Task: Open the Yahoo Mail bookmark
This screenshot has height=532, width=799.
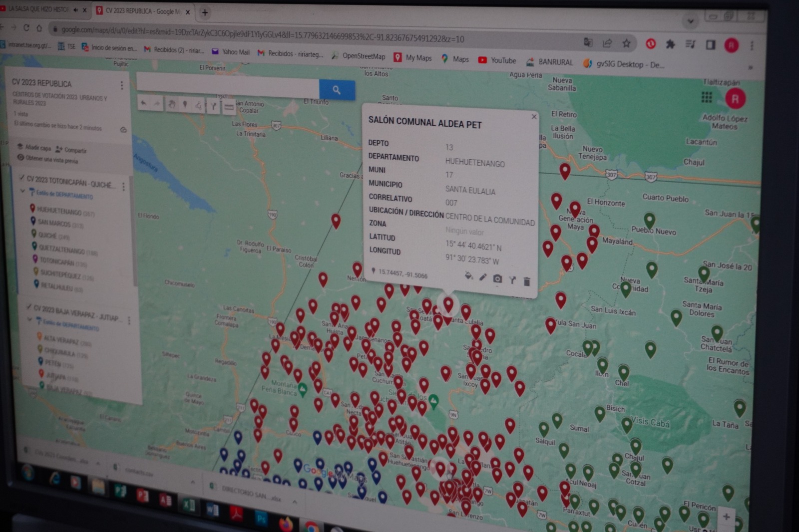Action: (x=230, y=51)
